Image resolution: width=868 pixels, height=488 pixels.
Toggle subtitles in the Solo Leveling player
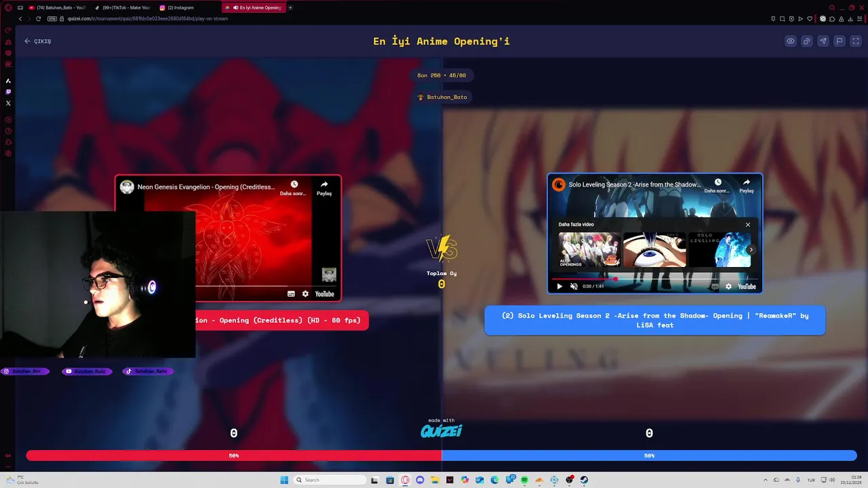pos(715,286)
